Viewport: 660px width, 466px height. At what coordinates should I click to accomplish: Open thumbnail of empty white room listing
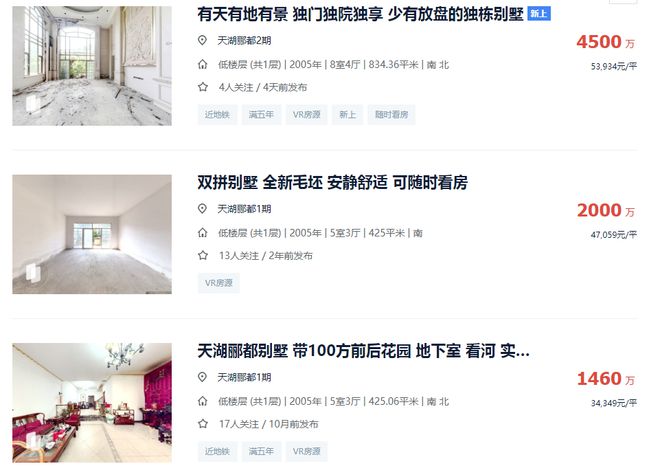92,234
